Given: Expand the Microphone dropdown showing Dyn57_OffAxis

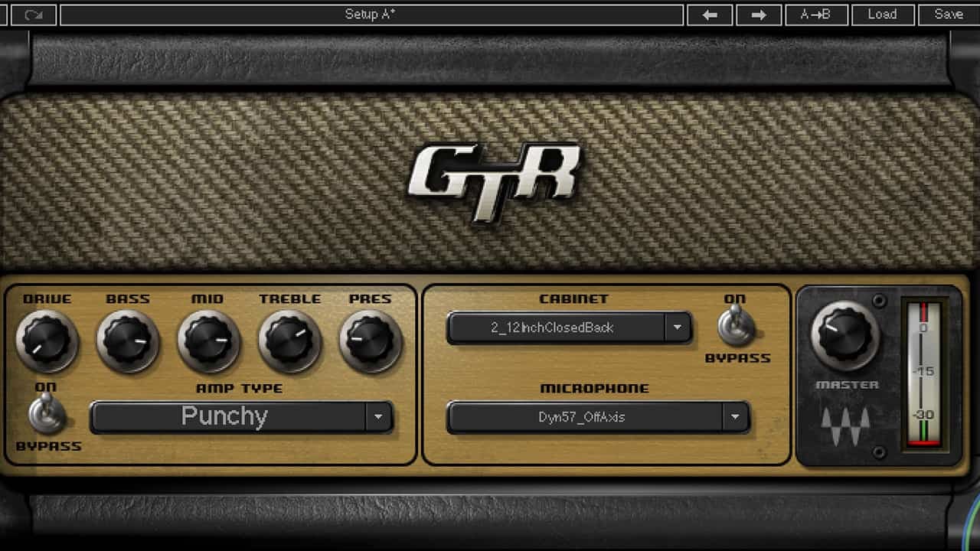Looking at the screenshot, I should (x=597, y=417).
